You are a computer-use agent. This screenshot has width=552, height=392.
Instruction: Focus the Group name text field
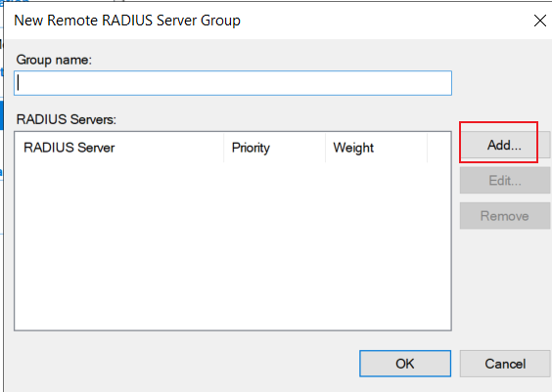[233, 83]
